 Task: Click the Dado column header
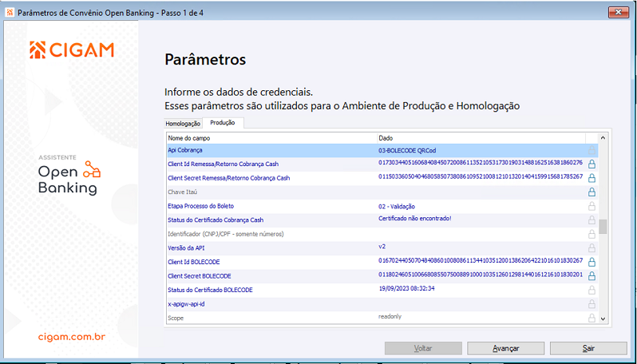[x=481, y=138]
